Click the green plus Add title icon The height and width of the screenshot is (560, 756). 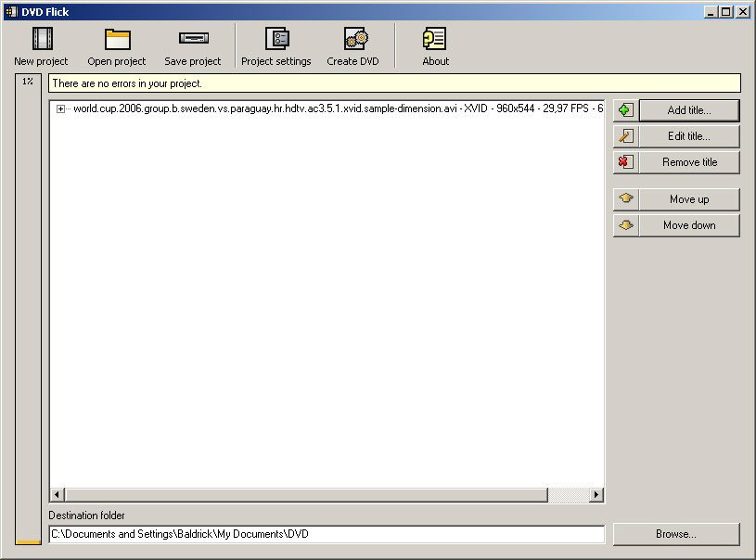click(626, 110)
